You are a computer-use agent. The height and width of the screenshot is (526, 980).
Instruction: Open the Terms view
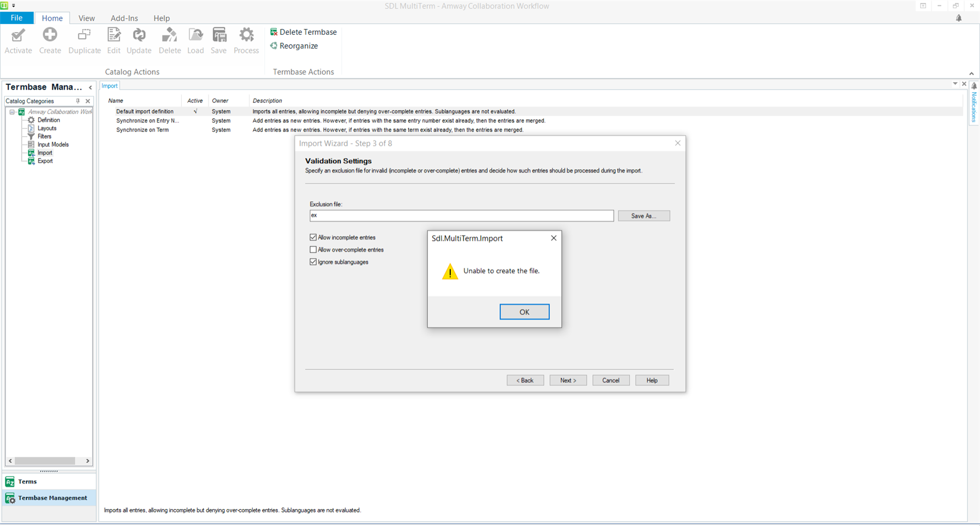click(x=49, y=482)
